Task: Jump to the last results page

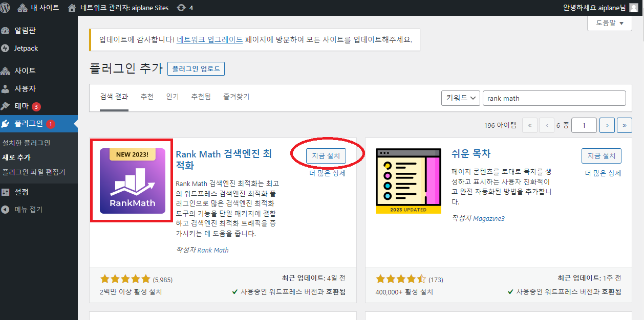Action: [625, 125]
